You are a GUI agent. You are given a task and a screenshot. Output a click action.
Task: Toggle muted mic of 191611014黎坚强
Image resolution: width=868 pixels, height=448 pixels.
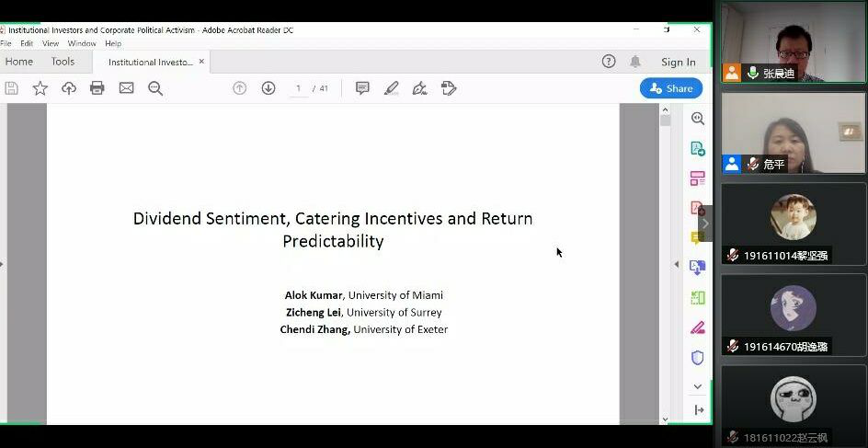click(x=733, y=256)
